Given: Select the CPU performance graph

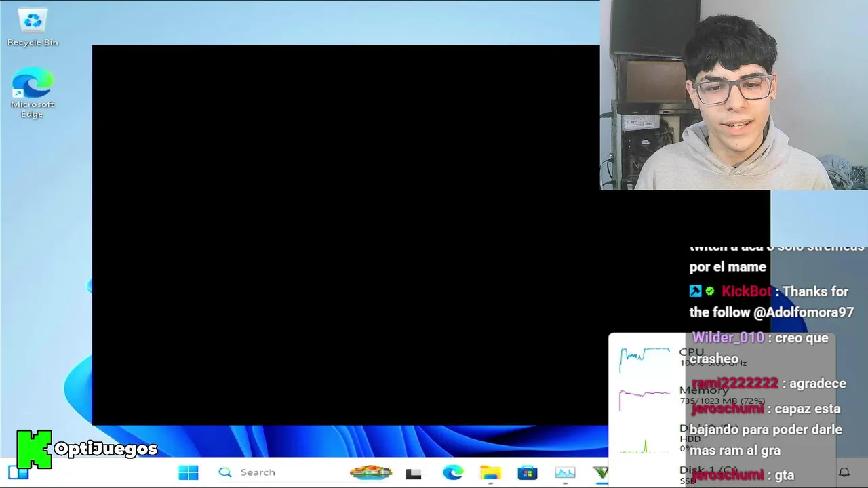Looking at the screenshot, I should click(x=644, y=359).
